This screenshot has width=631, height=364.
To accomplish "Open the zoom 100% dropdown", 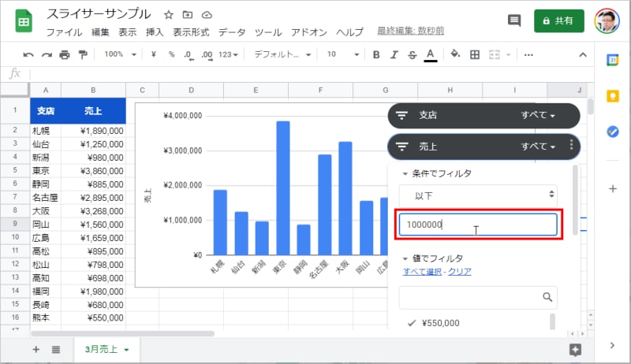I will click(x=120, y=54).
